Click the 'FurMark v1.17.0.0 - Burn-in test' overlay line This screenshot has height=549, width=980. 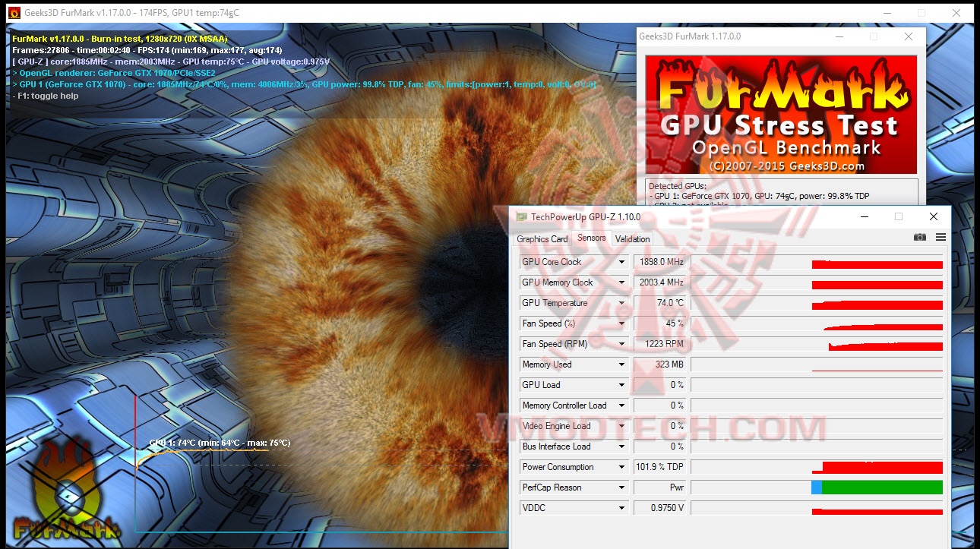[x=120, y=39]
